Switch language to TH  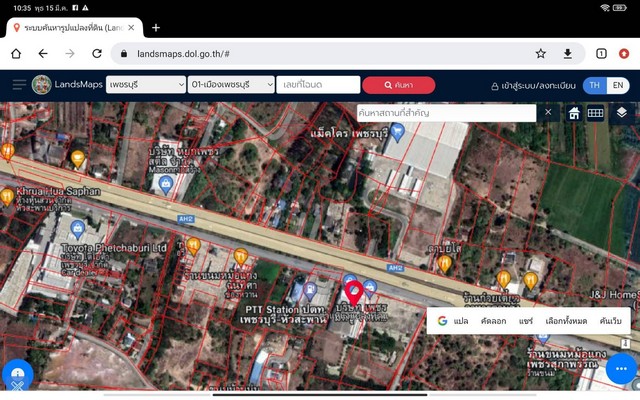pos(594,85)
